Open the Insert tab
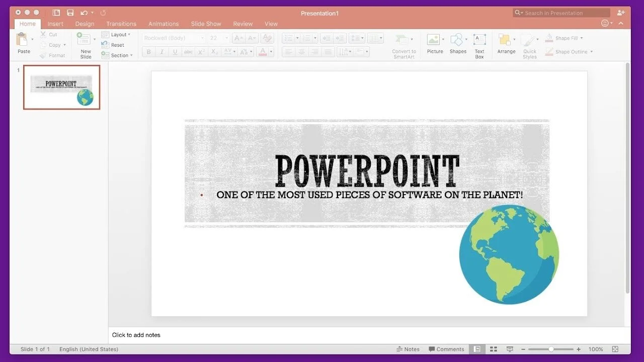644x362 pixels. coord(55,24)
